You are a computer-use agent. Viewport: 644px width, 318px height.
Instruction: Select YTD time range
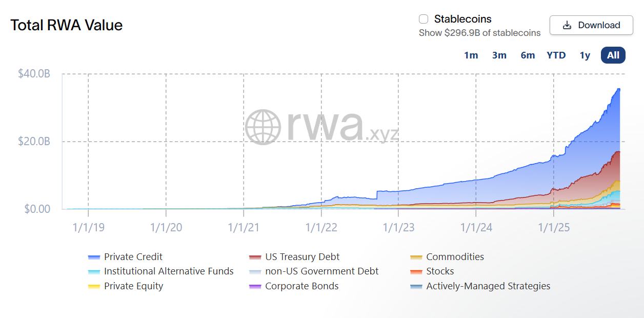(556, 55)
